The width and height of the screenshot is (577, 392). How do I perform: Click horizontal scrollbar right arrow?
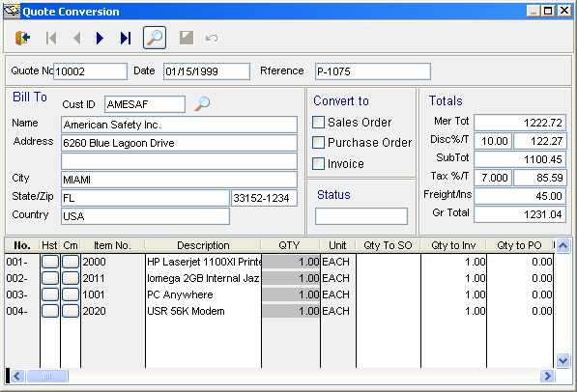point(547,376)
